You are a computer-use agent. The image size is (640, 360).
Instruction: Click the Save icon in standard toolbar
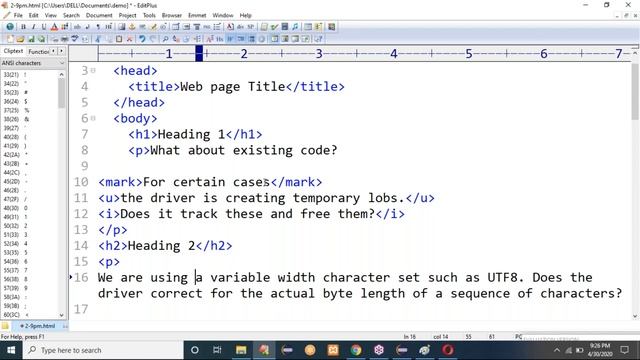(31, 39)
